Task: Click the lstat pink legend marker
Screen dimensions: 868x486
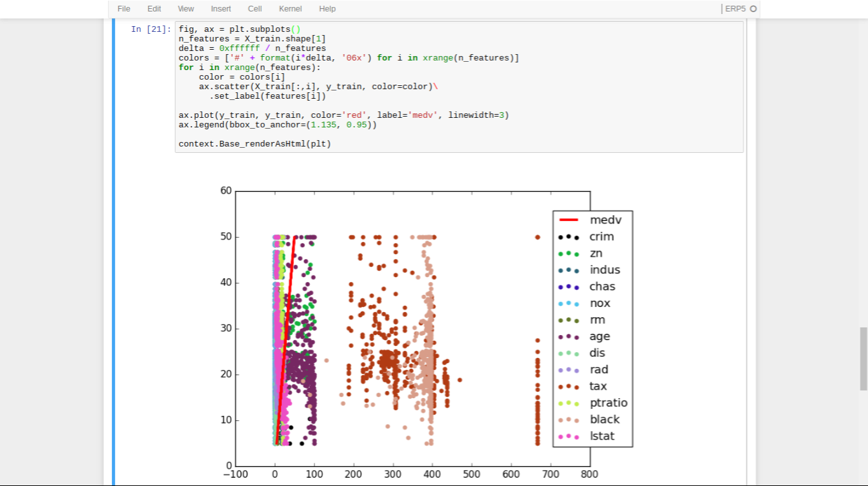Action: pyautogui.click(x=568, y=436)
